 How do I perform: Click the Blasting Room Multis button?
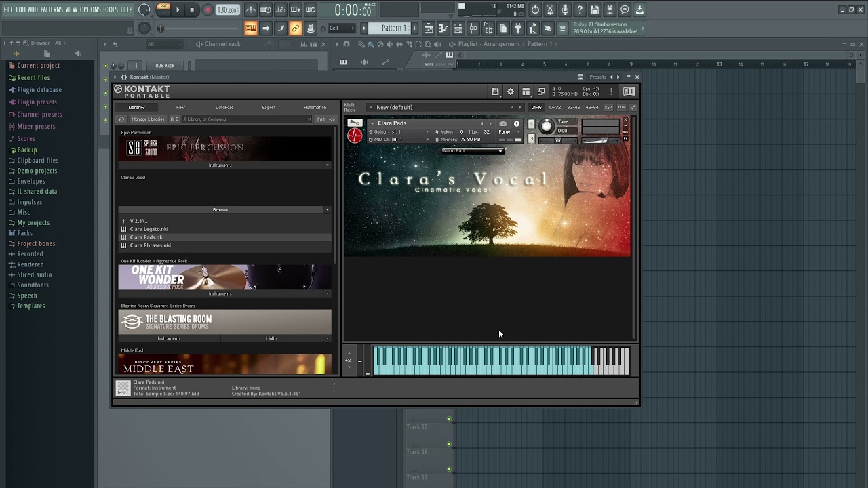click(x=271, y=338)
